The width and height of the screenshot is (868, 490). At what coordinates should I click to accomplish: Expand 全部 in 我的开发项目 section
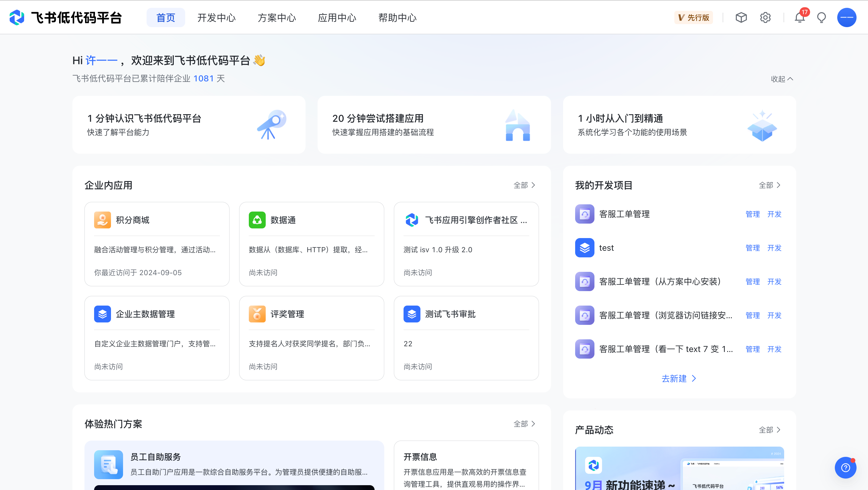click(x=770, y=185)
